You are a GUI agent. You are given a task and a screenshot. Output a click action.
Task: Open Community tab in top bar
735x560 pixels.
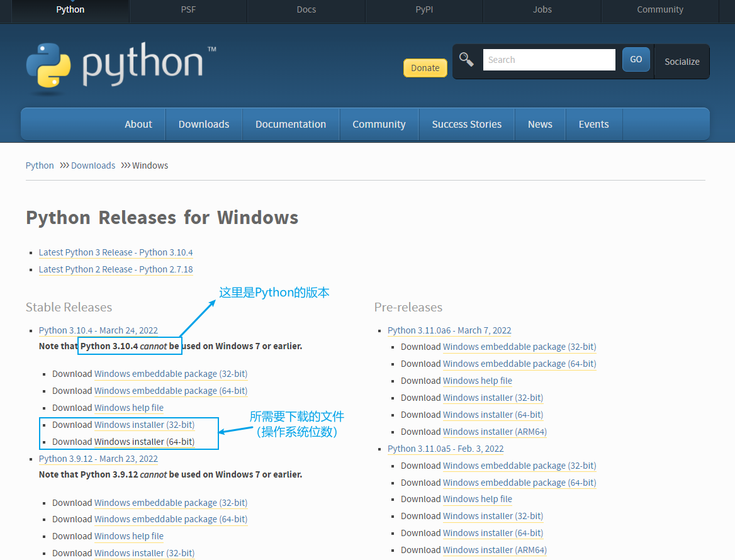coord(660,9)
